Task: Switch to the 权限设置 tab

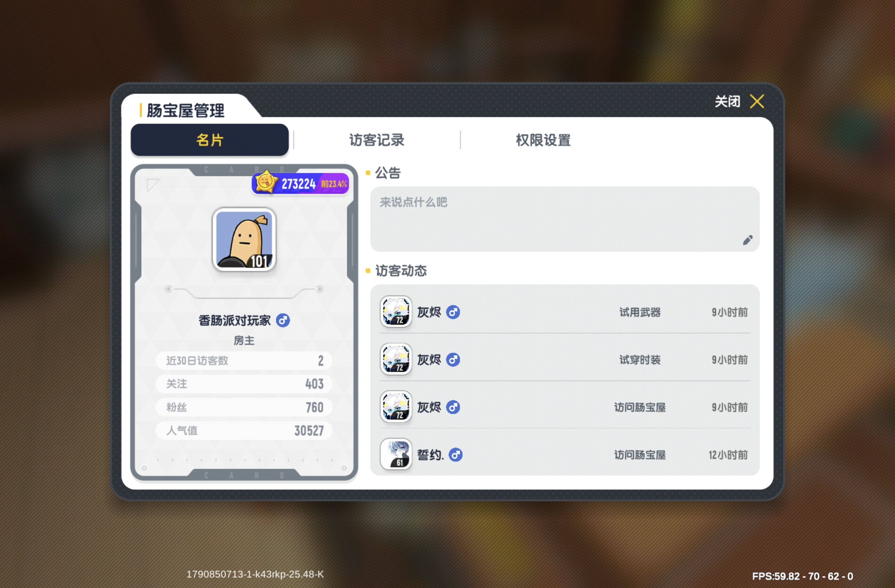Action: 543,140
